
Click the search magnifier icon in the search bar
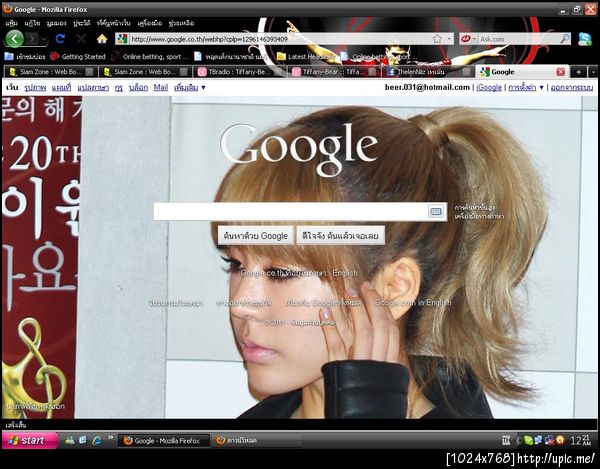pos(565,39)
